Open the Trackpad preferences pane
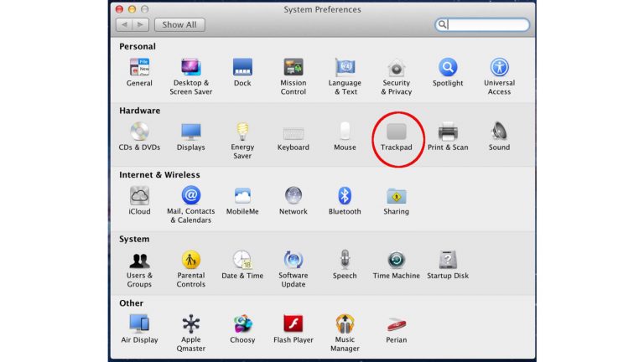This screenshot has width=644, height=362. (396, 132)
